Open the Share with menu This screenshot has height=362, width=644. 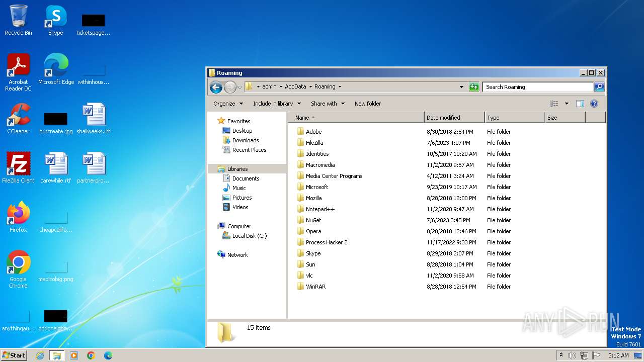coord(328,104)
